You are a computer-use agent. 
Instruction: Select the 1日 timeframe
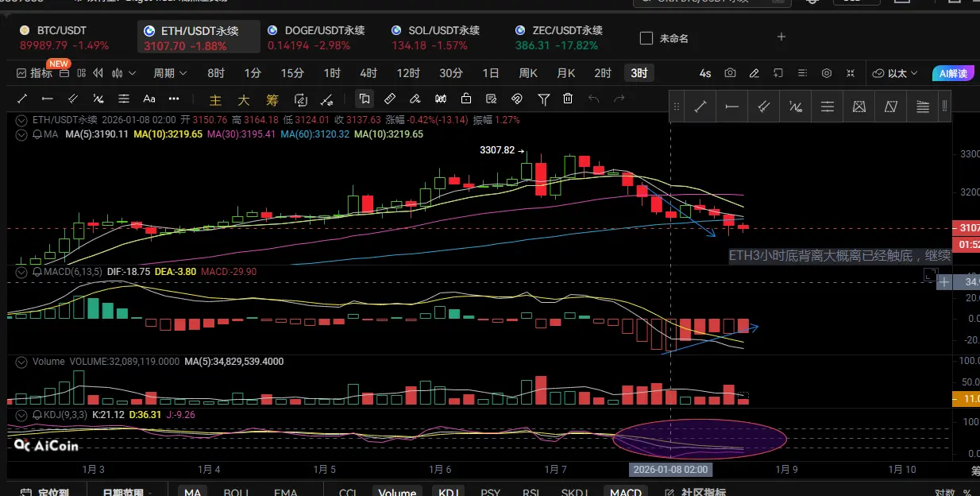point(491,73)
